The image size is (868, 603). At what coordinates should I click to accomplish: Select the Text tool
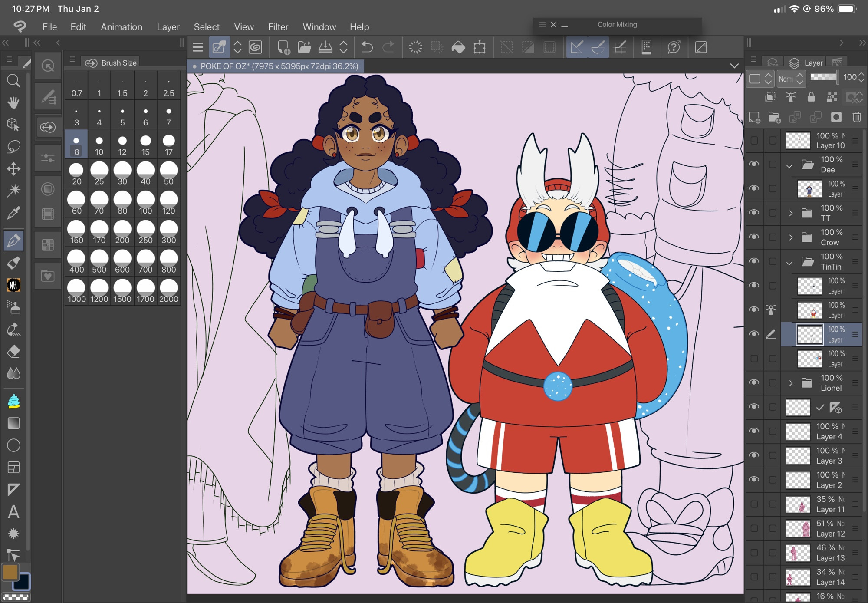coord(13,511)
